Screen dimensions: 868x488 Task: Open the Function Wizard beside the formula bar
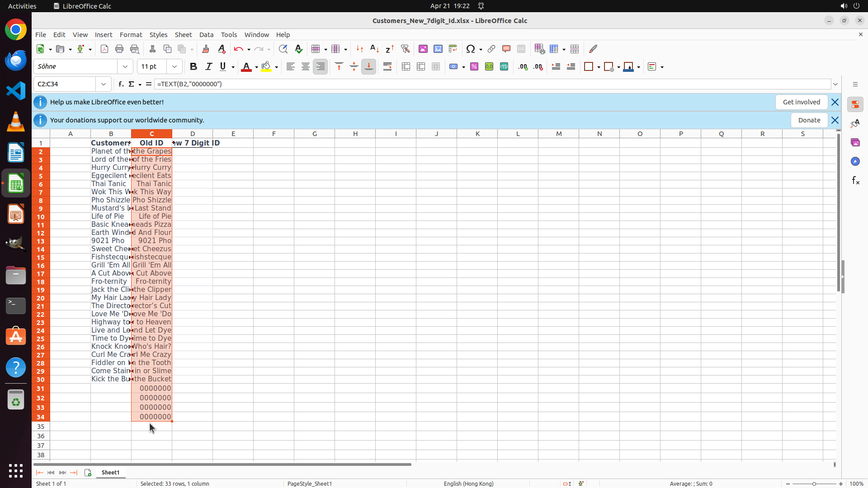pyautogui.click(x=121, y=84)
